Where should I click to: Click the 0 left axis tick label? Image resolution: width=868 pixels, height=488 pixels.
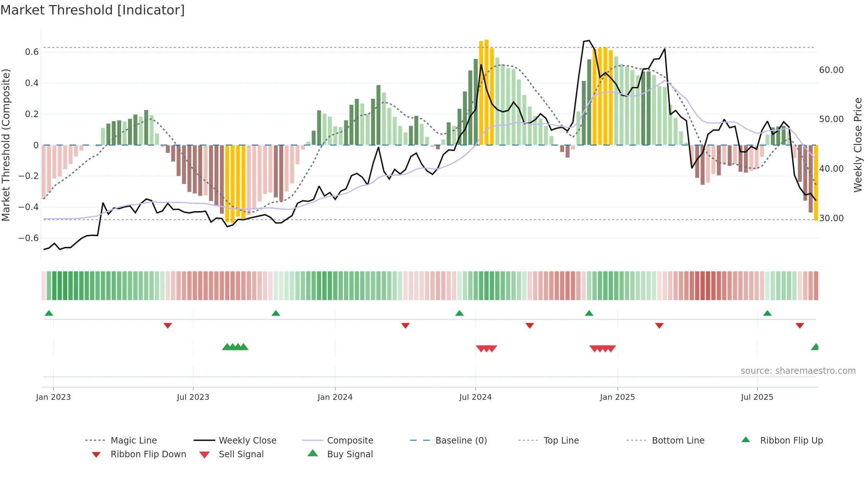(36, 145)
